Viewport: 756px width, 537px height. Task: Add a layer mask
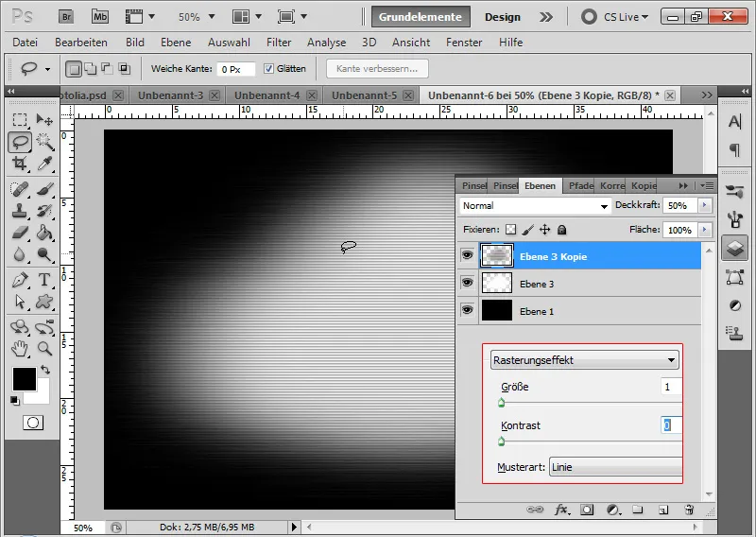587,510
